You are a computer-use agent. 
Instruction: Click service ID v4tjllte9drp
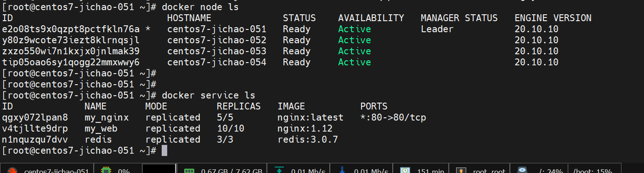click(35, 129)
